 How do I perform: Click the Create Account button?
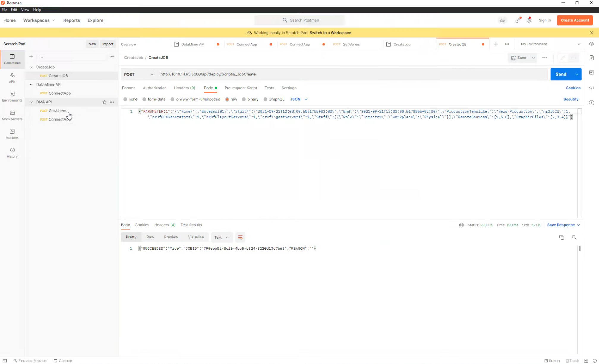pos(575,20)
